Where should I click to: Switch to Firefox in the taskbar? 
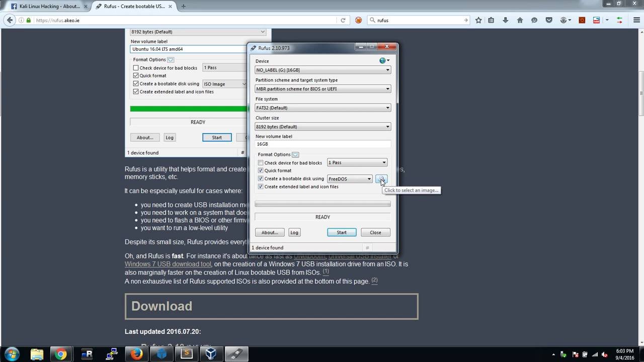(x=136, y=354)
